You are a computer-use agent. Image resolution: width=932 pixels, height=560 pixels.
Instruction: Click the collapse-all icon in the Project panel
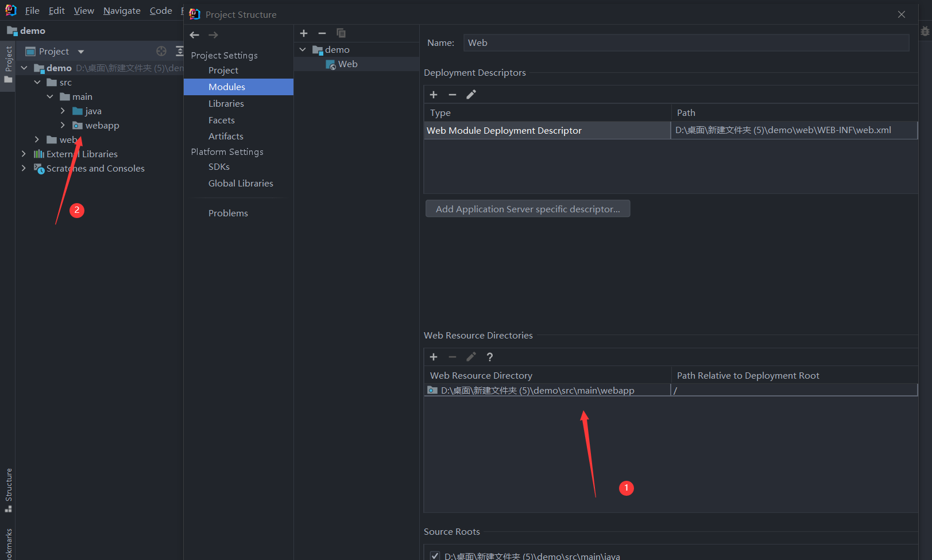[x=179, y=51]
